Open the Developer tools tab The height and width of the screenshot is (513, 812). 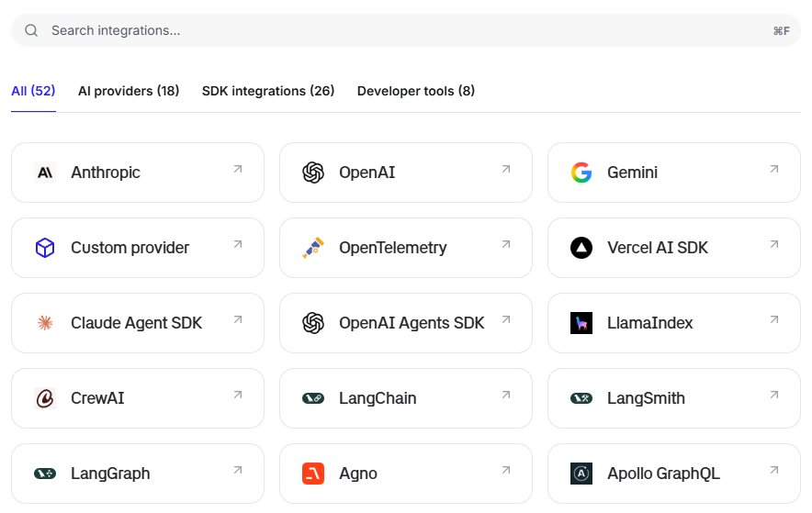click(x=416, y=91)
